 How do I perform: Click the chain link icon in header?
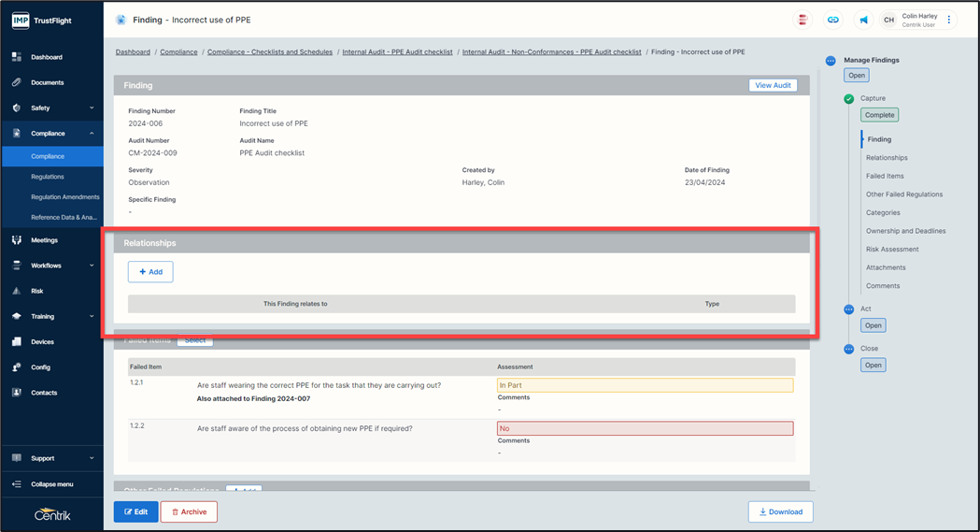833,20
